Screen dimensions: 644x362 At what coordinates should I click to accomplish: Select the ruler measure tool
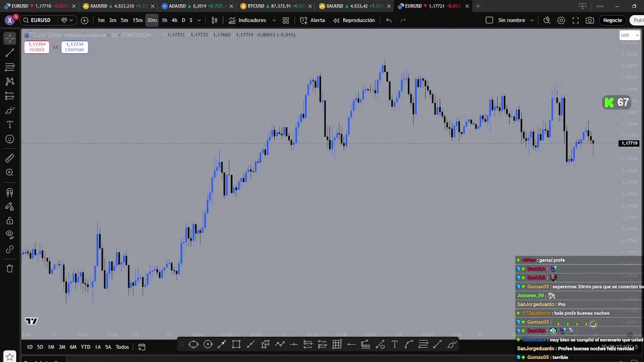[10, 158]
